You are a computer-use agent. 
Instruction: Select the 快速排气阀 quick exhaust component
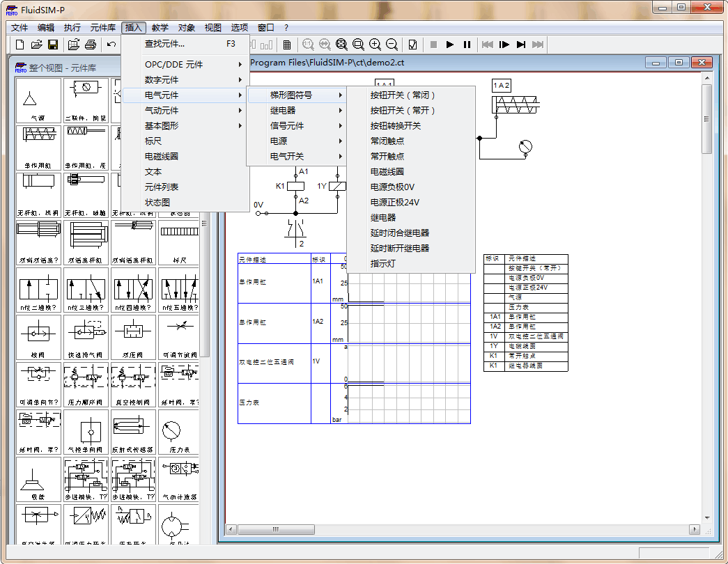click(86, 337)
